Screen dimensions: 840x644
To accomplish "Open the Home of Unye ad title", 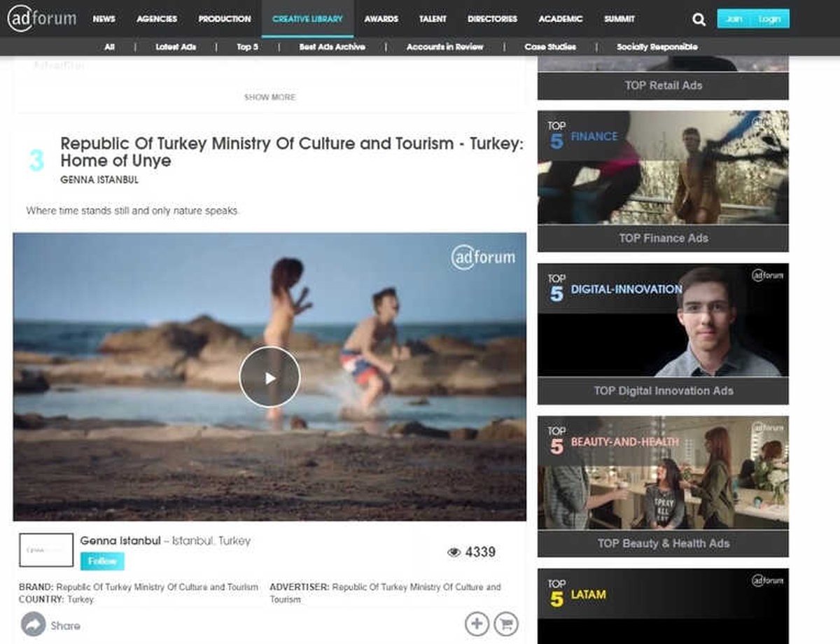I will click(291, 152).
